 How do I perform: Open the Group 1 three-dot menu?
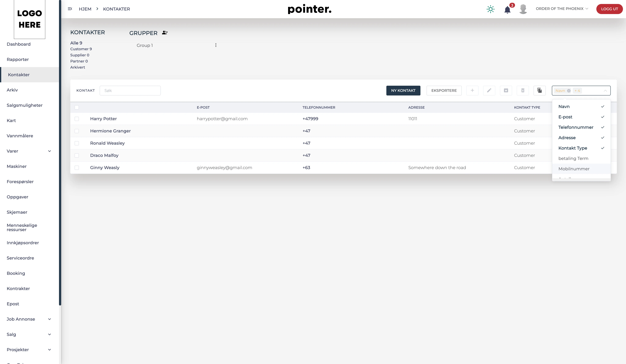pos(216,45)
